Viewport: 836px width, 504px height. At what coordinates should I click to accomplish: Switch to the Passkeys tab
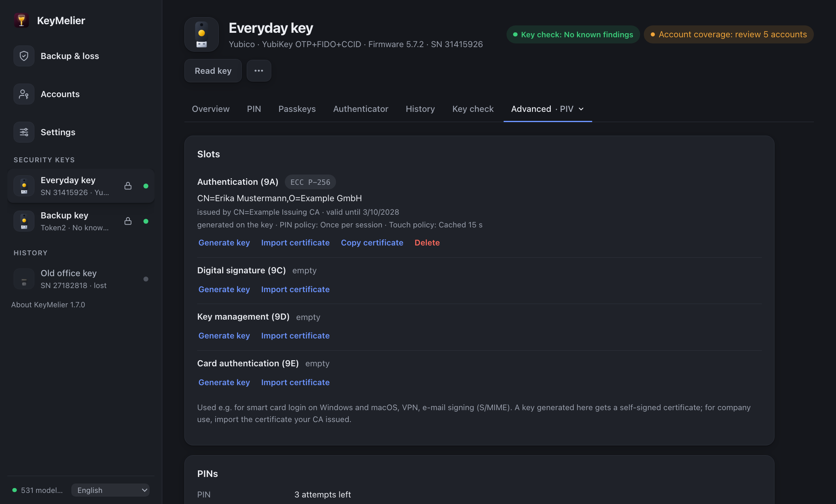point(297,109)
